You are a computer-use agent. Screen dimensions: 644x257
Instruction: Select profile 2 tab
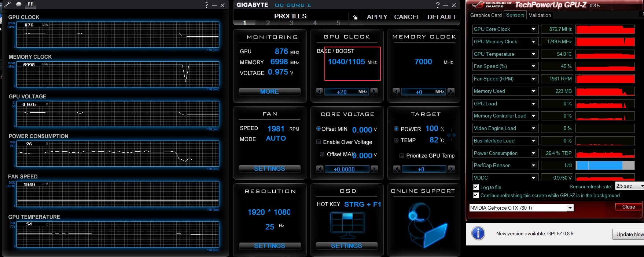pos(268,23)
